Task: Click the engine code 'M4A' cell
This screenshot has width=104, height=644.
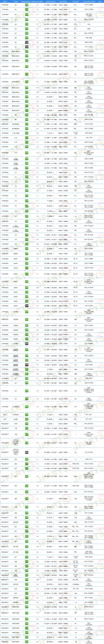Action: tap(89, 29)
